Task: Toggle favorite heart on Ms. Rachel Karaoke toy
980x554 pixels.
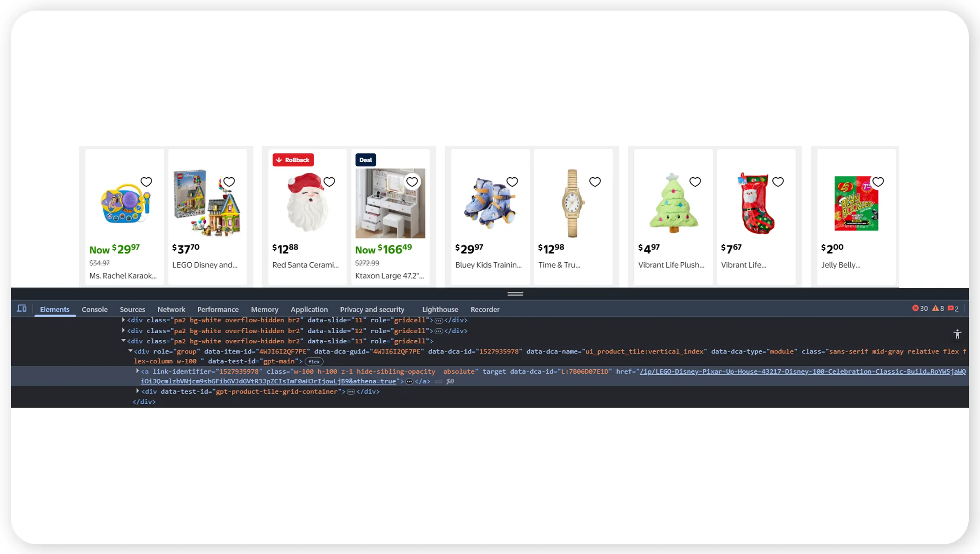Action: pos(145,182)
